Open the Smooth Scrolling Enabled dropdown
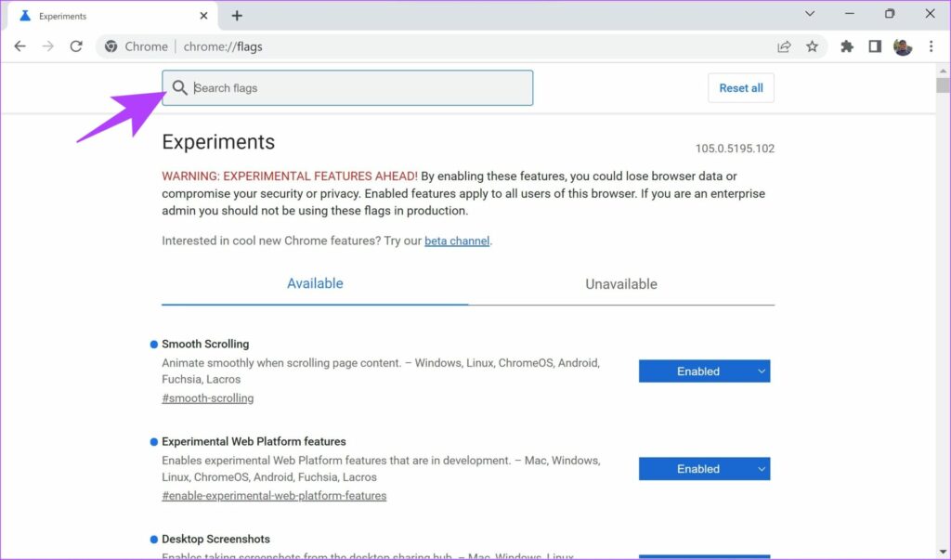The image size is (951, 560). 704,371
